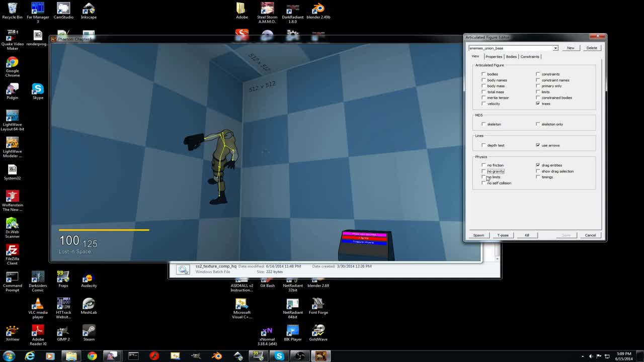644x362 pixels.
Task: Click the Google Chrome taskbar icon
Action: click(92, 356)
